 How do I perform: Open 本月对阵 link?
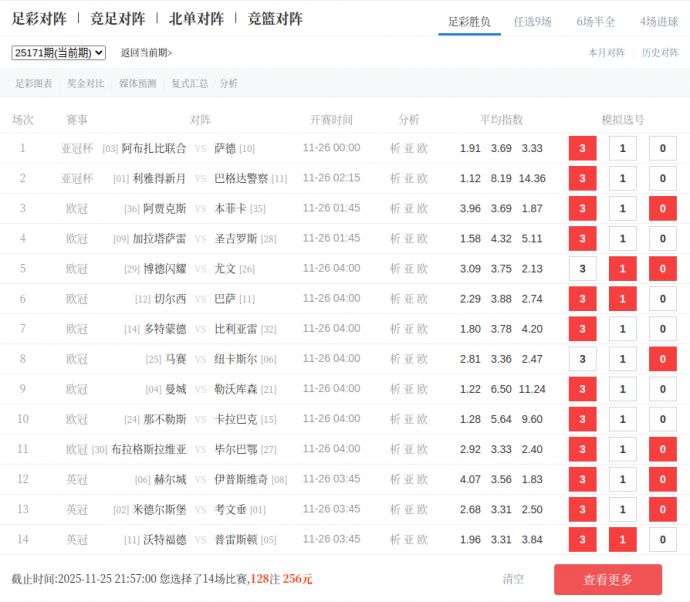coord(606,53)
